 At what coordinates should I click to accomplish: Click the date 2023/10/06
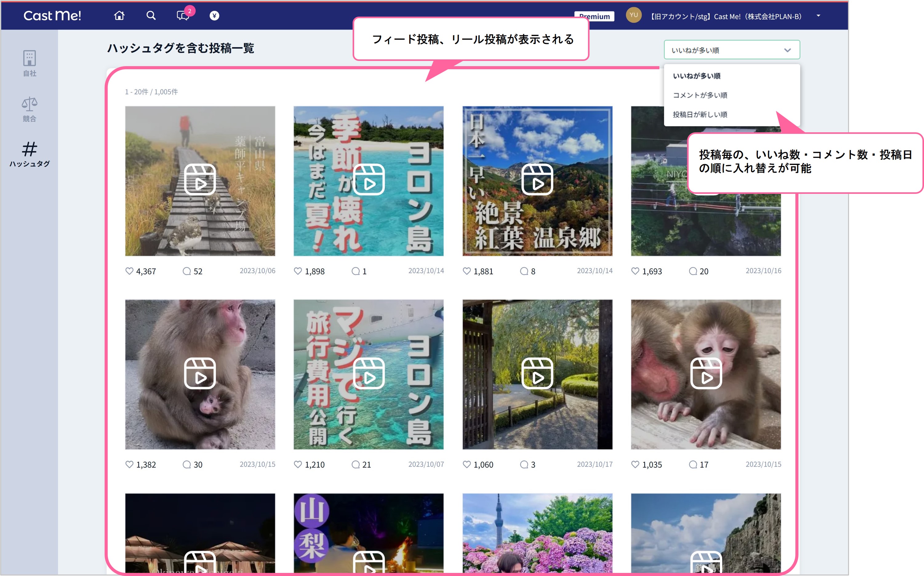tap(258, 271)
